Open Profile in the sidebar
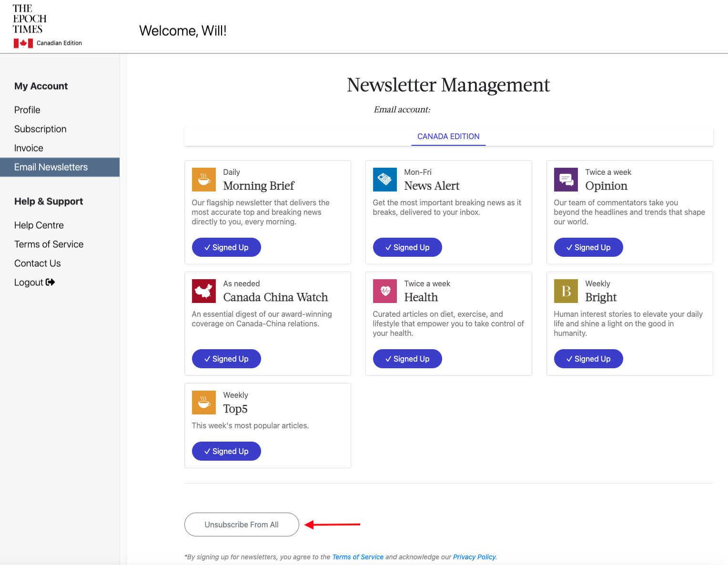The height and width of the screenshot is (565, 728). 27,110
